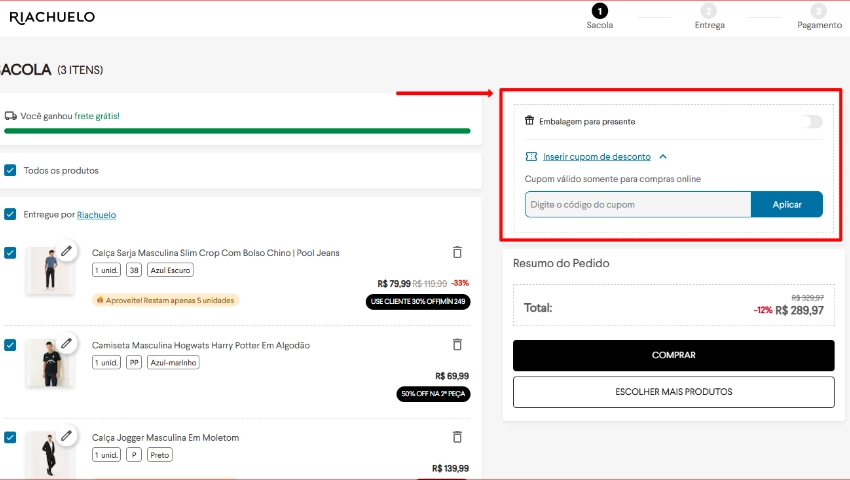Open the Riachuelo seller link

96,215
